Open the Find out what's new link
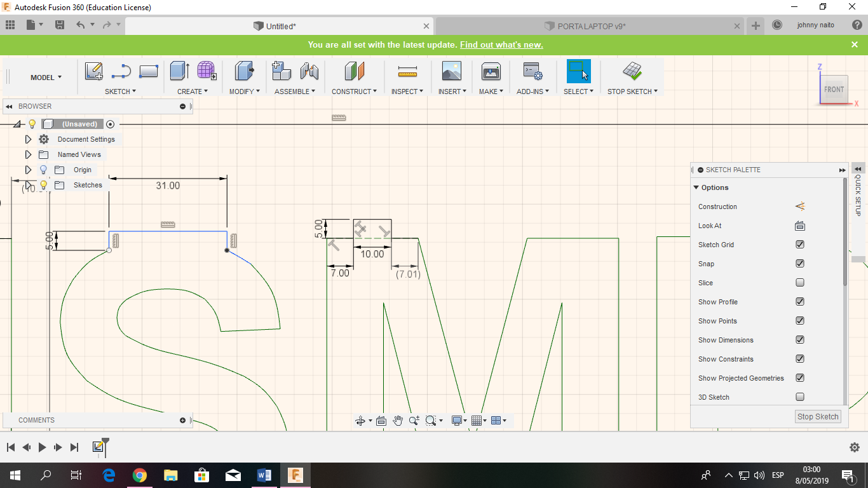Viewport: 868px width, 488px height. point(501,44)
